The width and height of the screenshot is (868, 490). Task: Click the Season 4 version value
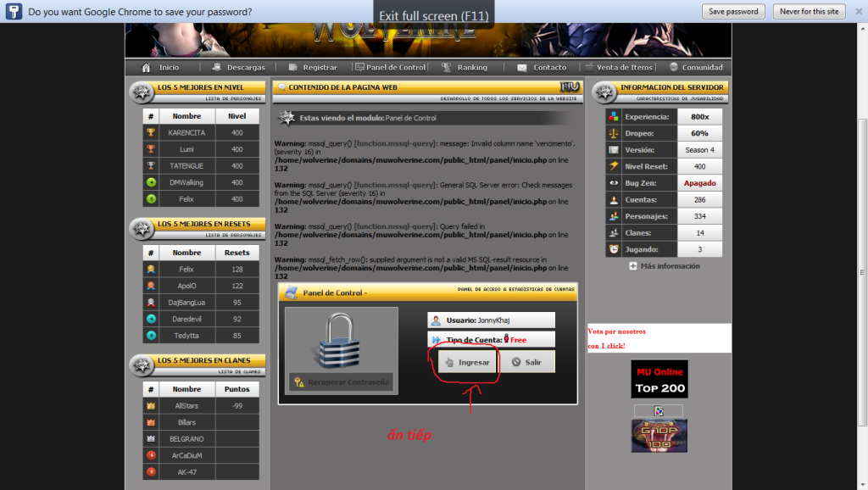point(699,150)
